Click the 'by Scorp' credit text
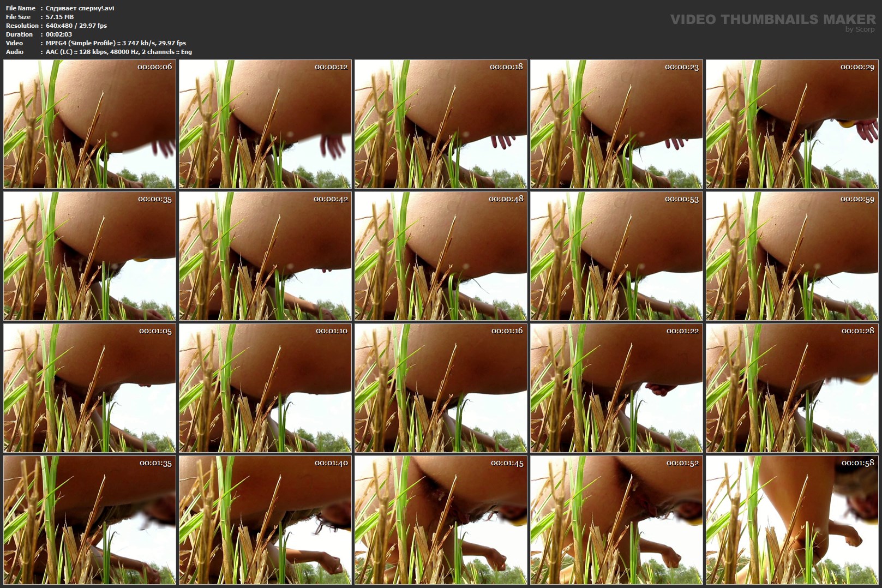 click(860, 29)
